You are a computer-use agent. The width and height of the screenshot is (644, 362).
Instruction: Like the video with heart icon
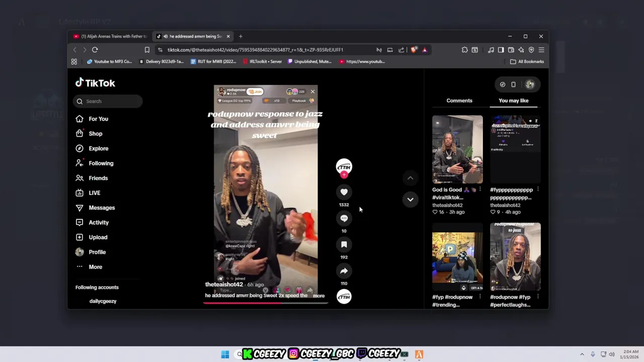[344, 192]
